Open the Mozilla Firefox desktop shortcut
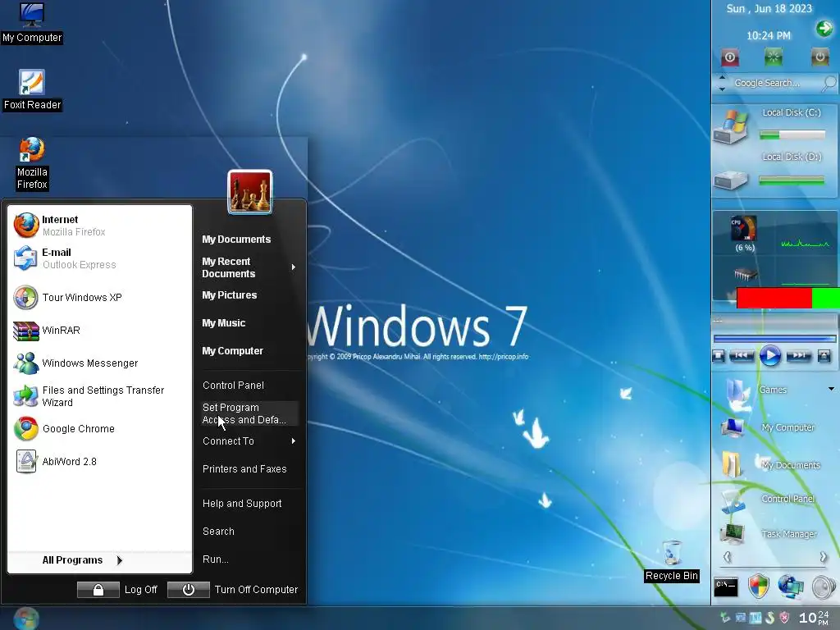This screenshot has width=840, height=630. (32, 164)
